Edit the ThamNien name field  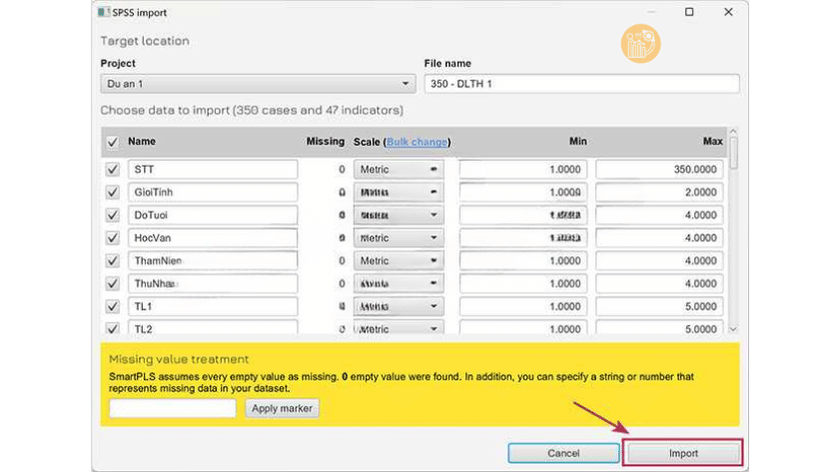pyautogui.click(x=213, y=261)
